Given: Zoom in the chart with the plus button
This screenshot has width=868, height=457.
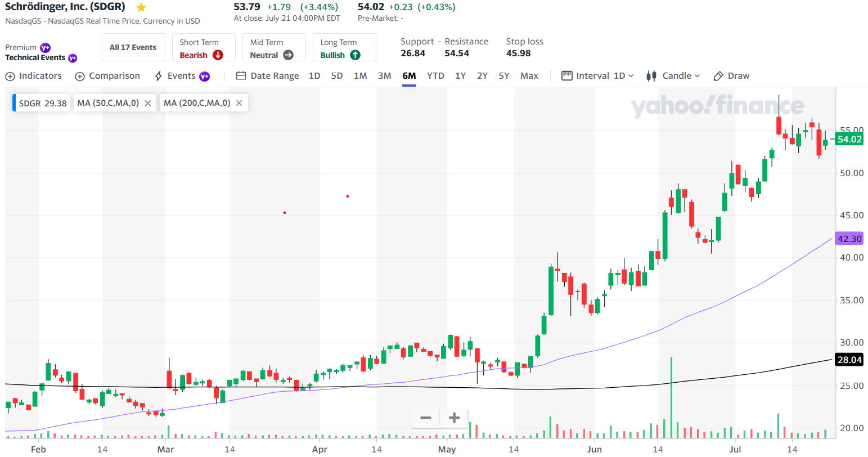Looking at the screenshot, I should 454,418.
